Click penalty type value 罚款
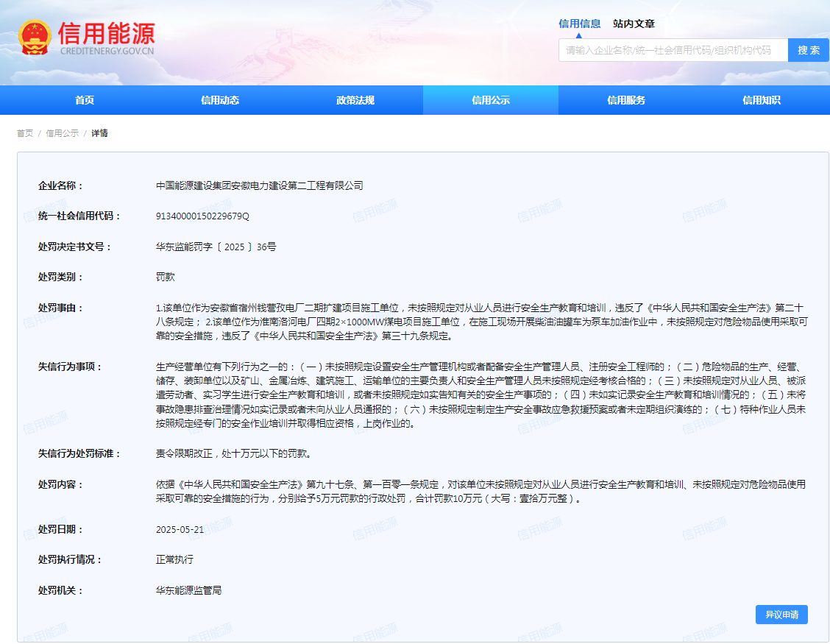This screenshot has width=830, height=644. point(165,277)
